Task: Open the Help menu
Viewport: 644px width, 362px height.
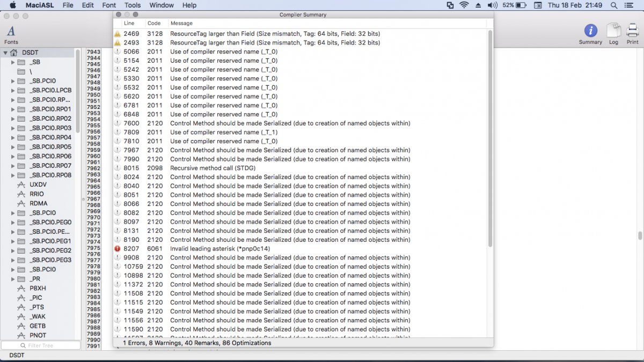Action: pos(189,5)
